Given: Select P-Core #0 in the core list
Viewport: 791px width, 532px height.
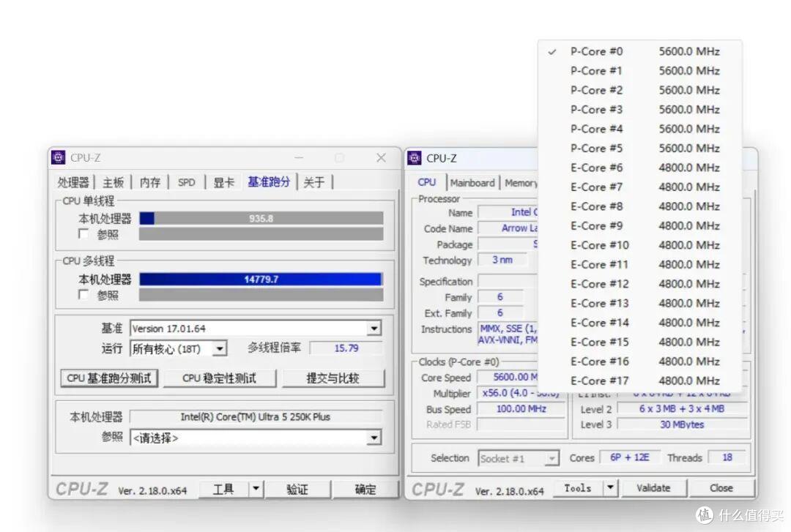Looking at the screenshot, I should click(639, 51).
